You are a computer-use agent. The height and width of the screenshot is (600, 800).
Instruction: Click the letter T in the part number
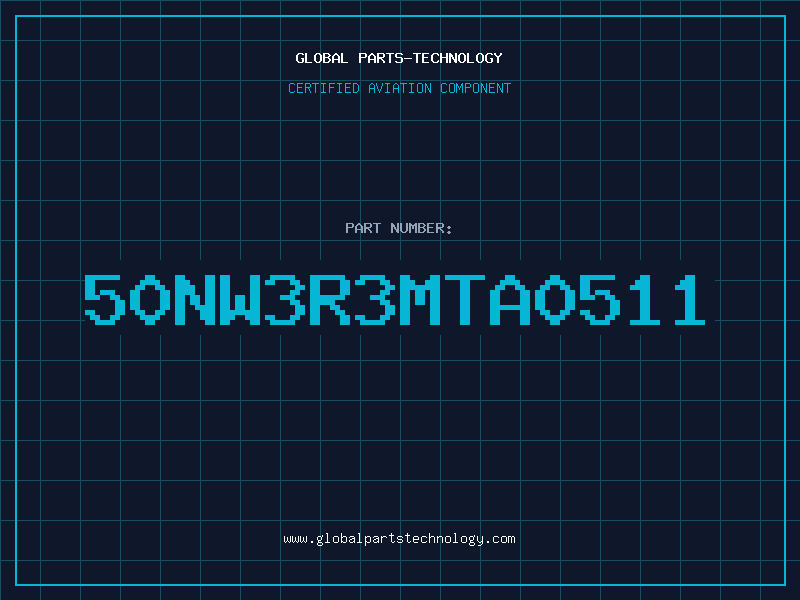click(464, 299)
